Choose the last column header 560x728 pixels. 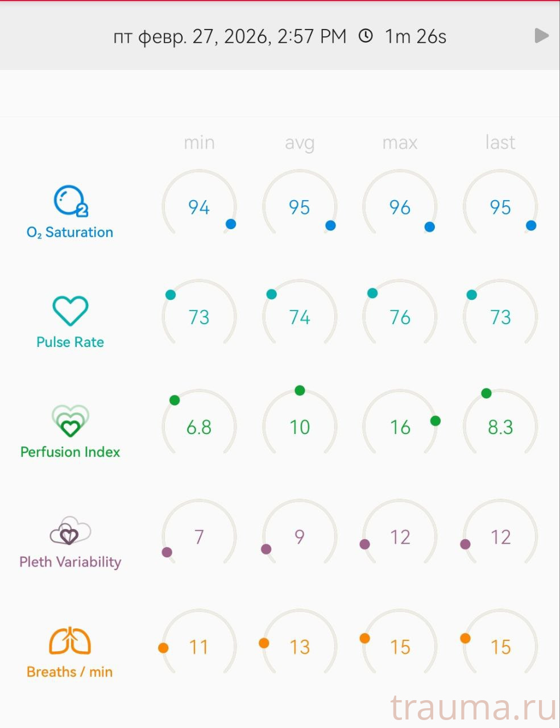(x=500, y=142)
